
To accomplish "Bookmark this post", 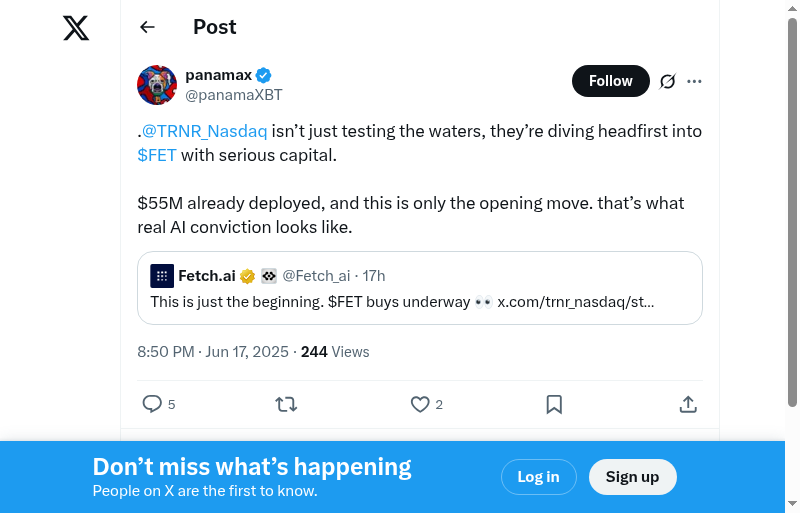I will point(554,404).
